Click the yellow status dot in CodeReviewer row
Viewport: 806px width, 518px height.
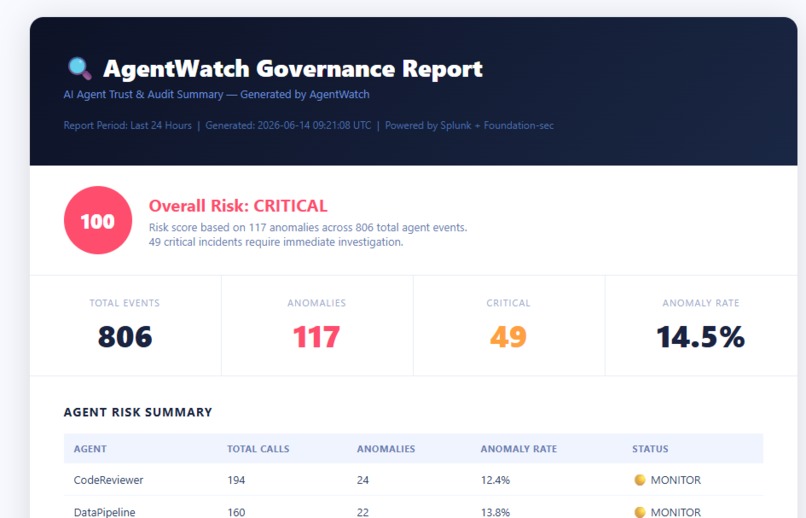tap(640, 480)
